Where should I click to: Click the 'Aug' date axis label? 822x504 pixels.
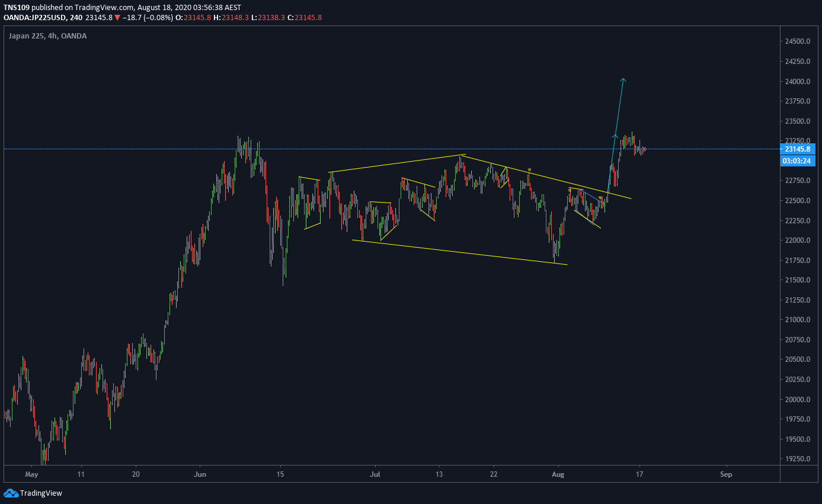pos(558,474)
